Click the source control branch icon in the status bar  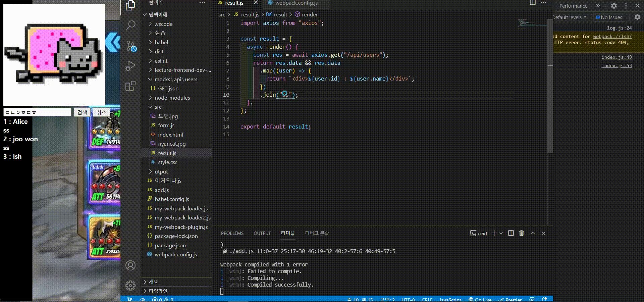point(130,299)
